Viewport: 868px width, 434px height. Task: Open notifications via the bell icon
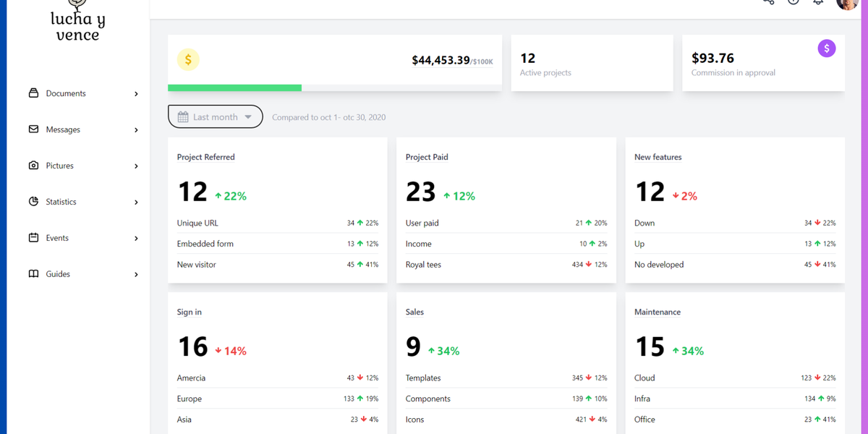[x=817, y=1]
